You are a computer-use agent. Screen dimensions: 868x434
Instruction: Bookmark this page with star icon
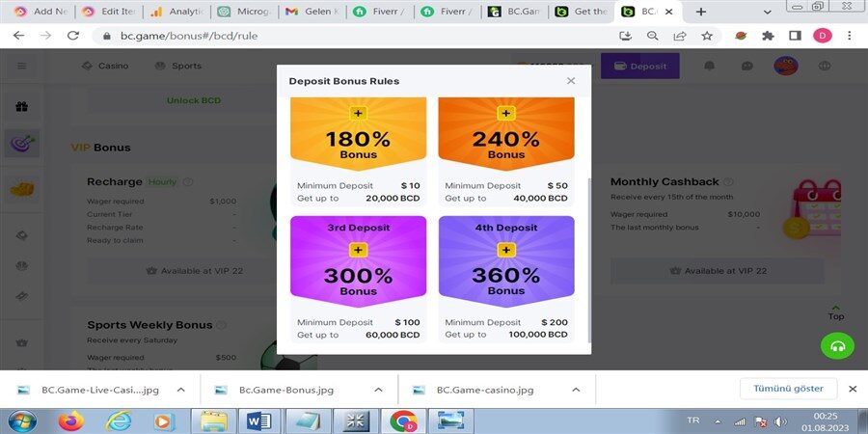point(707,36)
